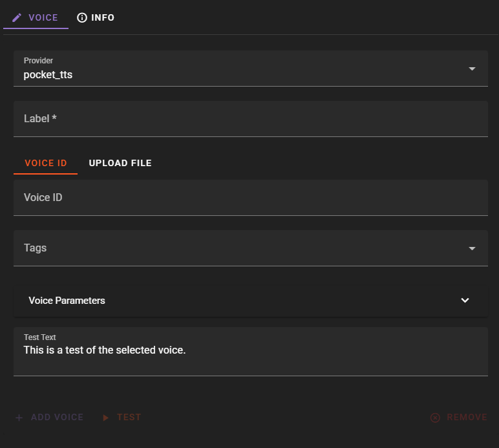The width and height of the screenshot is (499, 448).
Task: Click the play triangle icon beside Test
Action: (x=105, y=418)
